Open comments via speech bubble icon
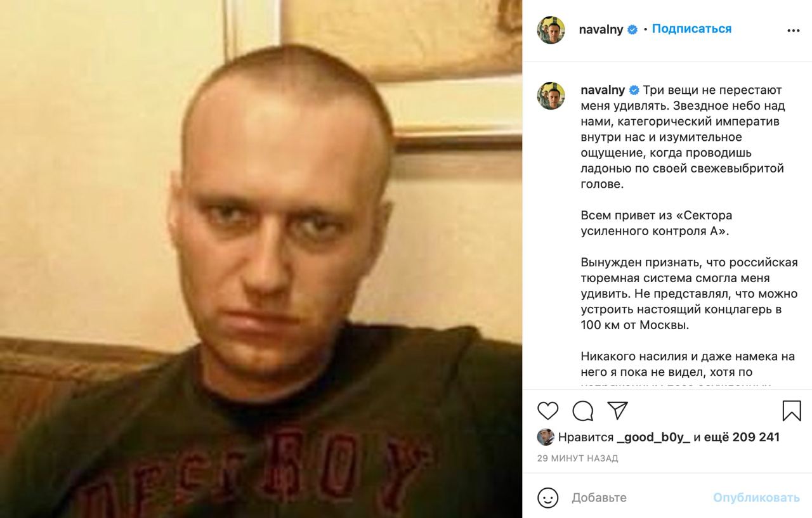Image resolution: width=812 pixels, height=518 pixels. point(582,411)
